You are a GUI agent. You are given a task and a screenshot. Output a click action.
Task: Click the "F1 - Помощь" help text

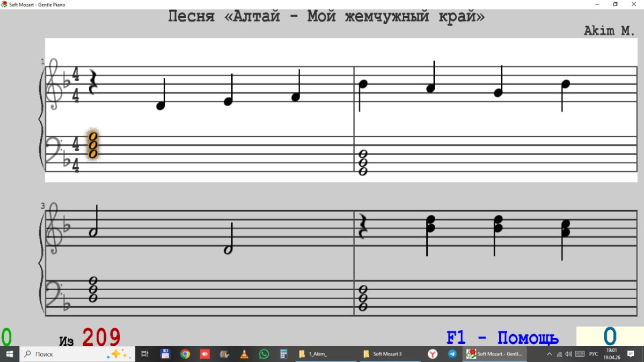502,338
